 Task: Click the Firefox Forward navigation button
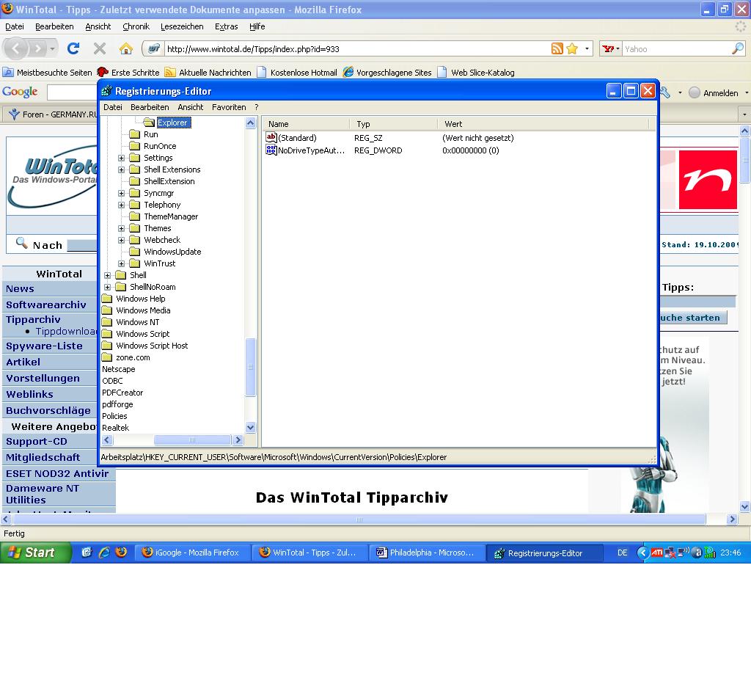pyautogui.click(x=37, y=48)
